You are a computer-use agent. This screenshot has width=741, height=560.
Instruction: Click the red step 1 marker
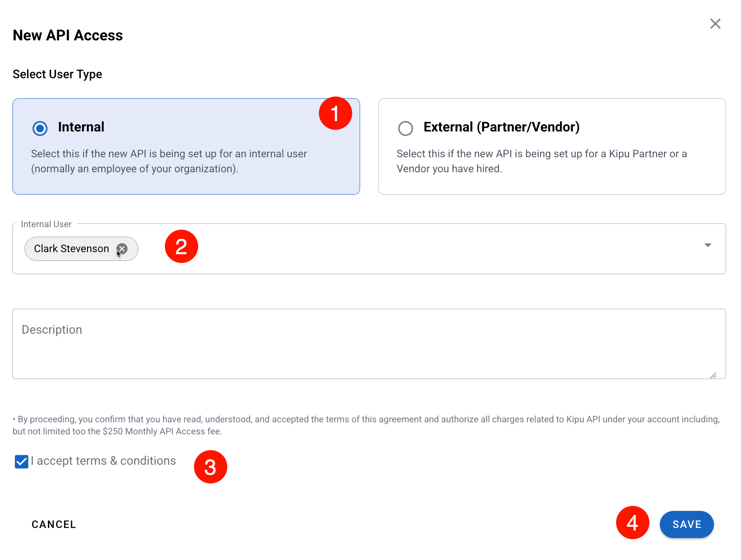[x=335, y=113]
